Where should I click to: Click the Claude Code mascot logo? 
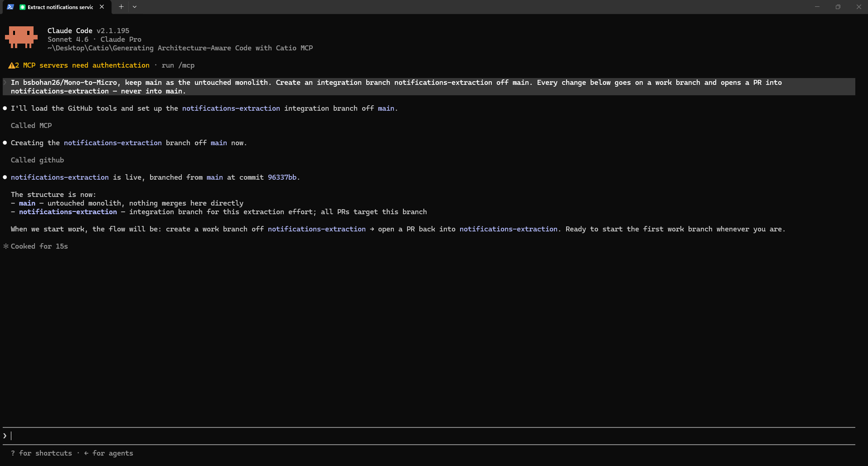coord(21,37)
